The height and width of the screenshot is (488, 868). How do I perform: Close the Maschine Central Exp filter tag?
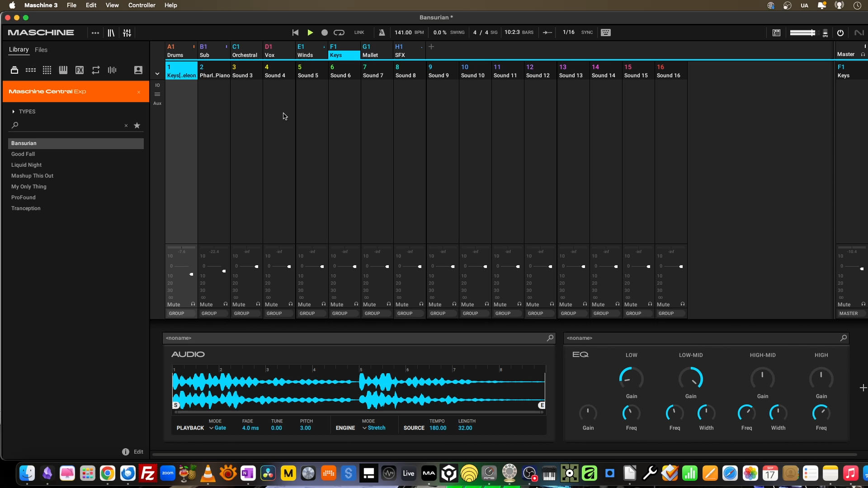click(139, 92)
